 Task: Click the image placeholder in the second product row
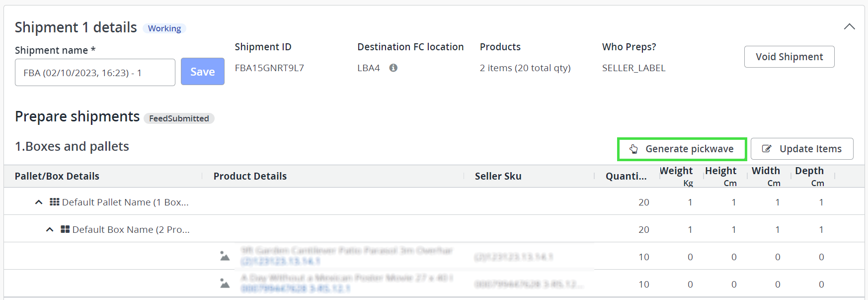tap(225, 284)
